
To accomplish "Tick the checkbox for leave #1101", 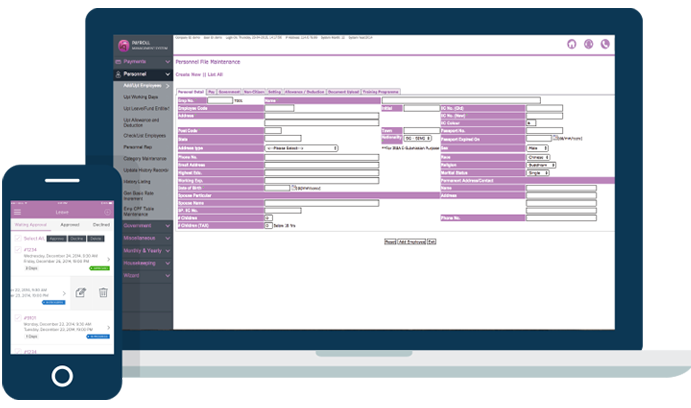I will coord(16,318).
